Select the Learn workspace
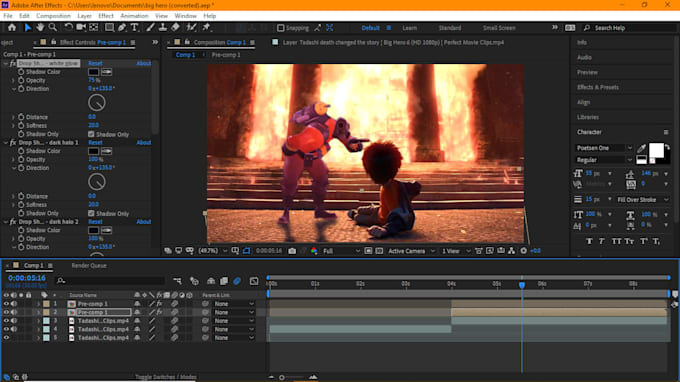 click(x=409, y=28)
